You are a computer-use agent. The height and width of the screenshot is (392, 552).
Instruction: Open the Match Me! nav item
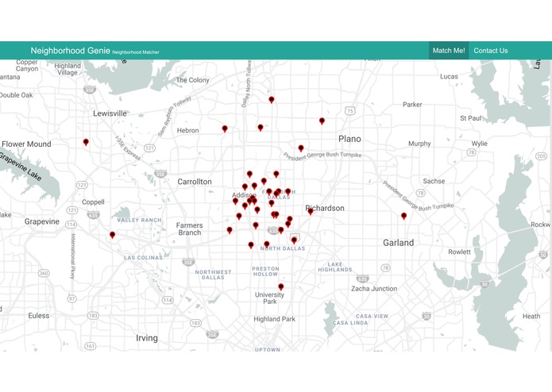pos(449,51)
